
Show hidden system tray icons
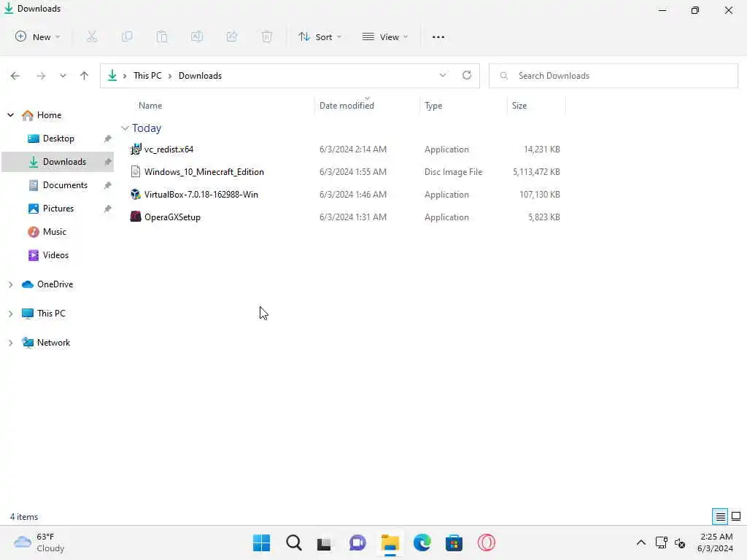[641, 542]
